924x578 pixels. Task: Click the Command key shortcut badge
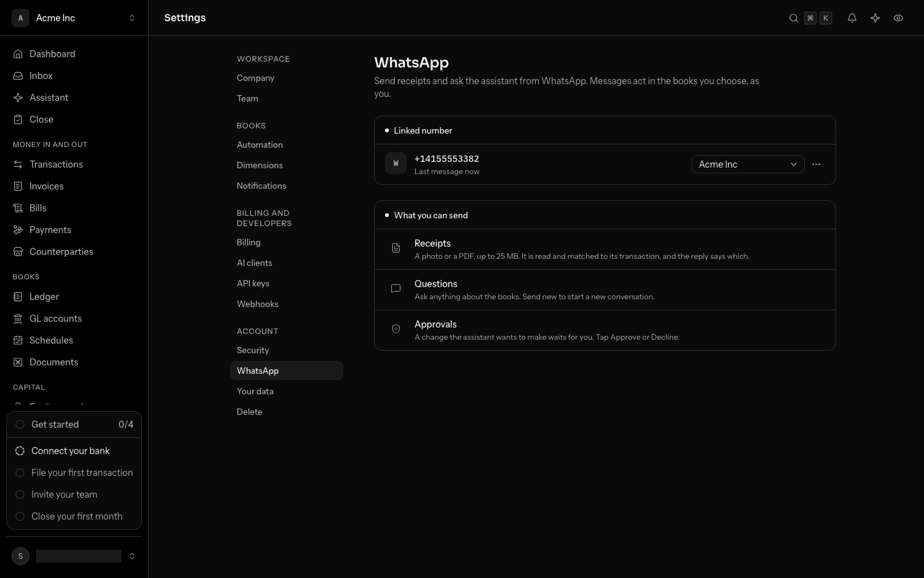coord(810,18)
